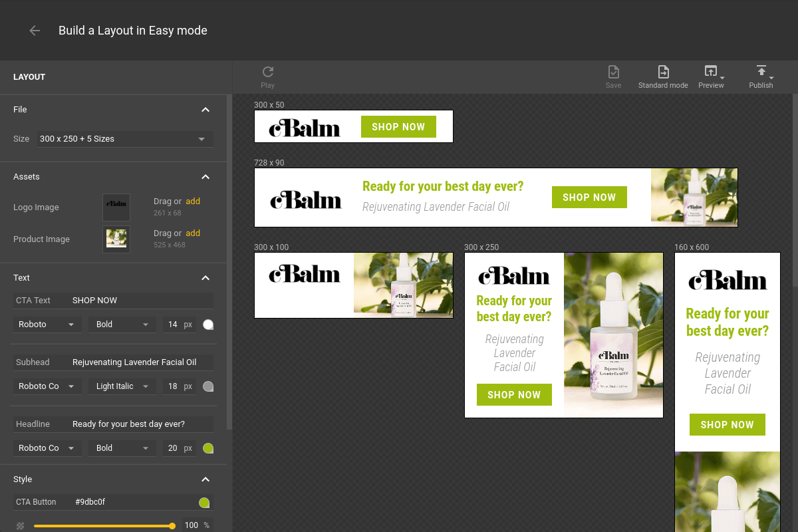
Task: Click headline text in 728 x 90 banner
Action: point(443,186)
